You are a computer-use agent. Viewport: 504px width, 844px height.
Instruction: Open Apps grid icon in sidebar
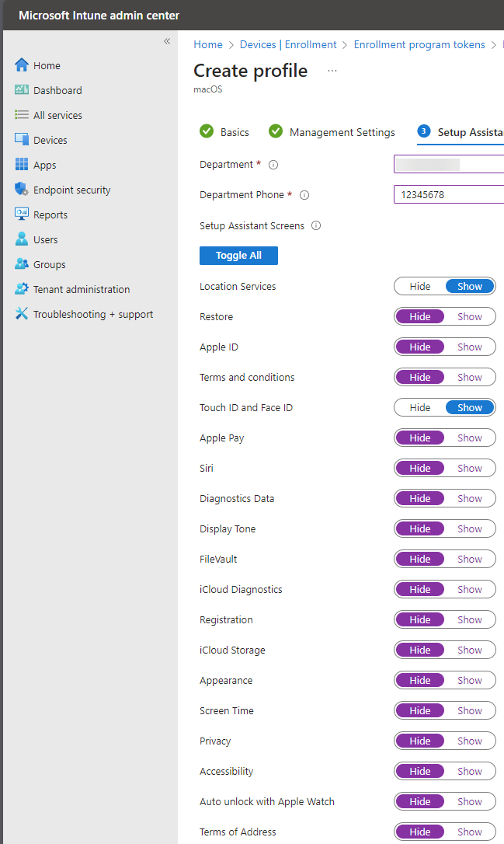point(22,164)
